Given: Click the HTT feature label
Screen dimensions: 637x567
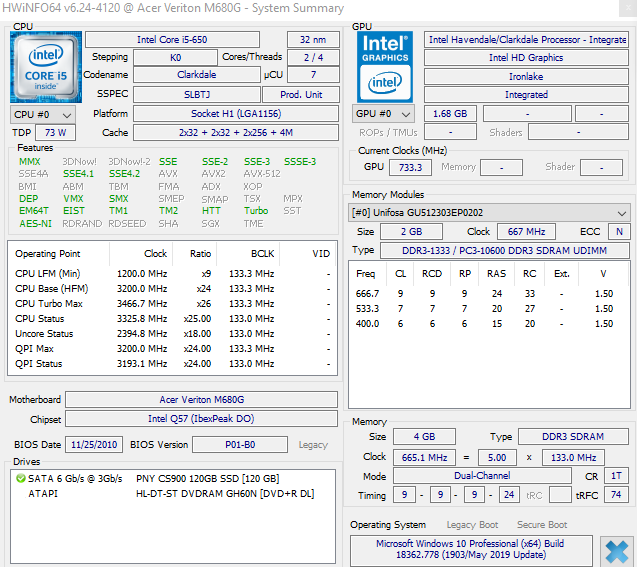Looking at the screenshot, I should [211, 211].
